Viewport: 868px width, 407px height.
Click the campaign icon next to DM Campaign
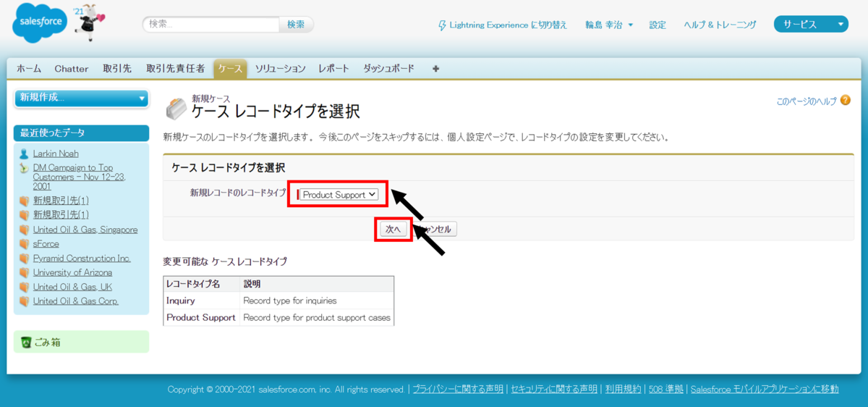point(24,168)
